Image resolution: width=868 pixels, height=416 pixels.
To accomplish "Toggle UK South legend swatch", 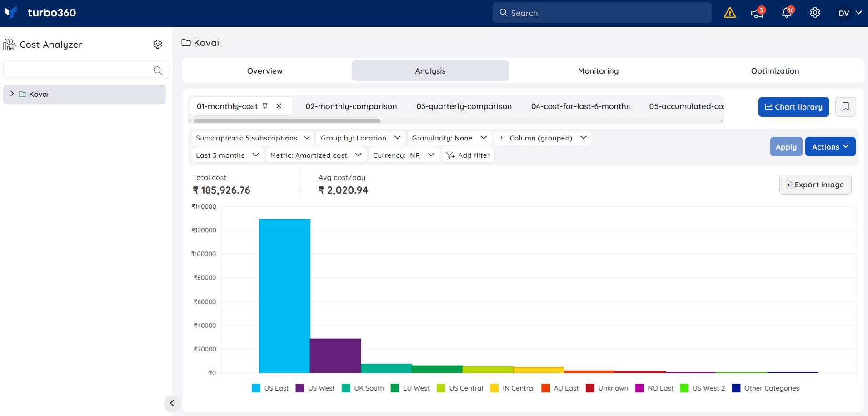I will click(346, 388).
